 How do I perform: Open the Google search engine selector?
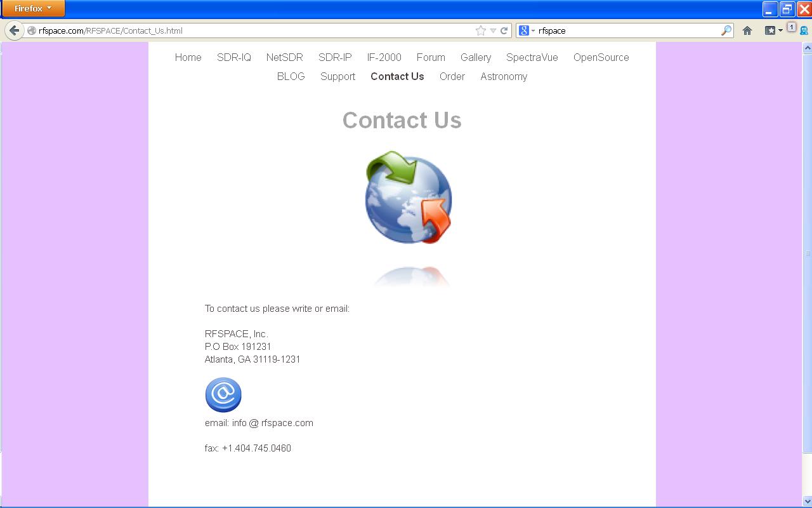coord(527,30)
